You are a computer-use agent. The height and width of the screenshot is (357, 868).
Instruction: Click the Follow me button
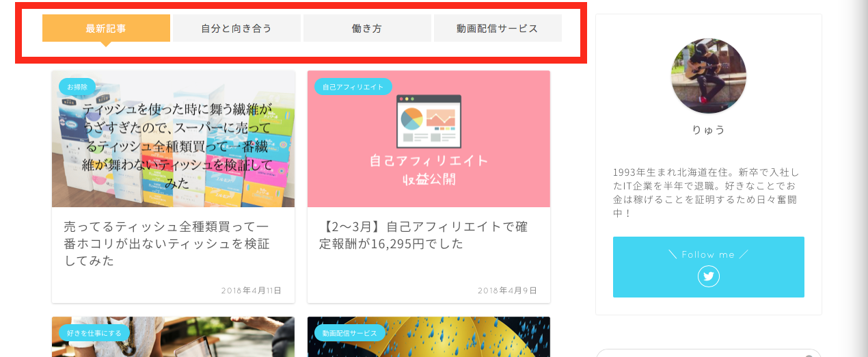pyautogui.click(x=709, y=267)
